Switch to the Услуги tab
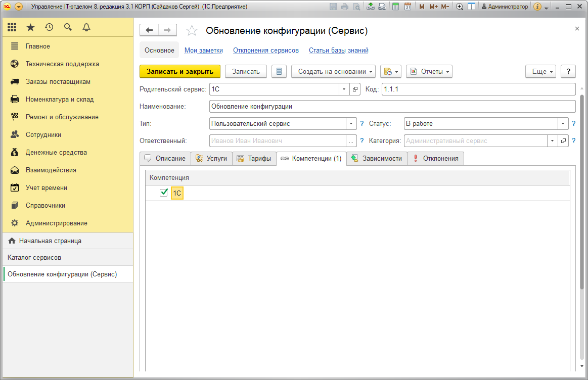 click(211, 159)
